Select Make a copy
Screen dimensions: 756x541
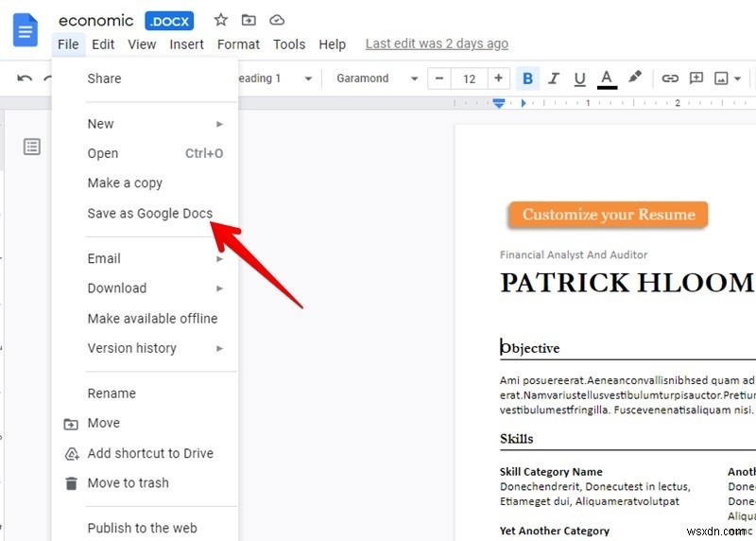pos(145,183)
